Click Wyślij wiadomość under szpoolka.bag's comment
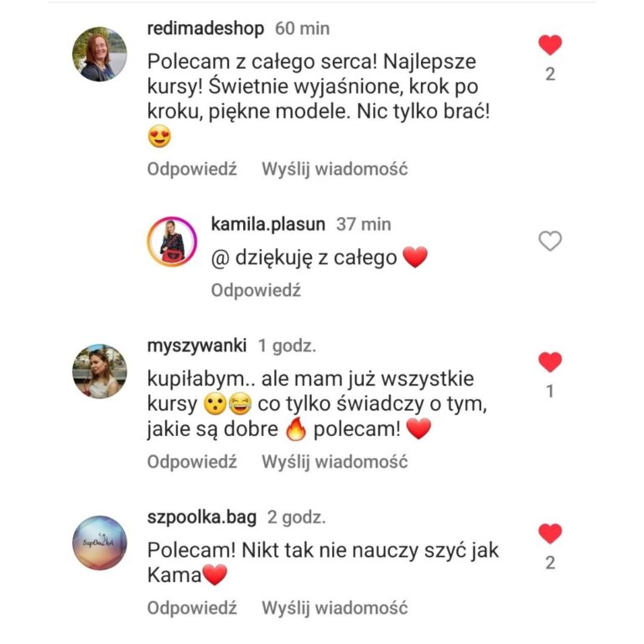The height and width of the screenshot is (644, 644). (335, 608)
